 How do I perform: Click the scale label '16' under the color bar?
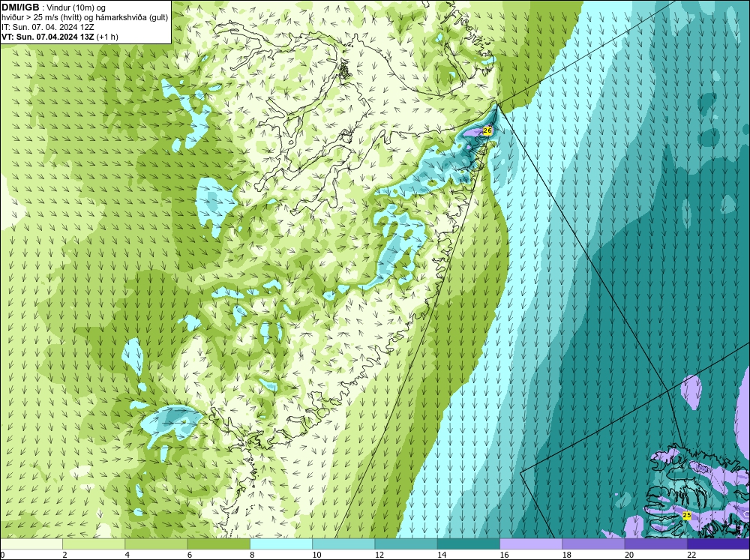tap(504, 555)
